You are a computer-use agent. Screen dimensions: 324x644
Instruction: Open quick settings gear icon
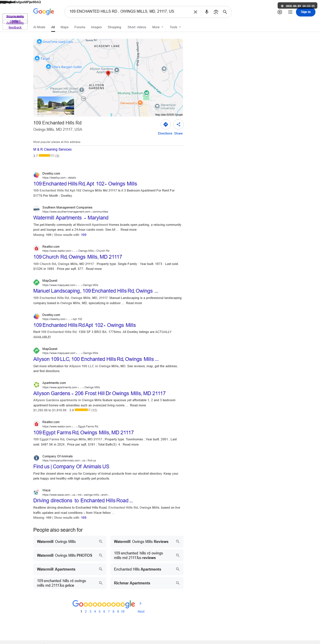coord(280,12)
